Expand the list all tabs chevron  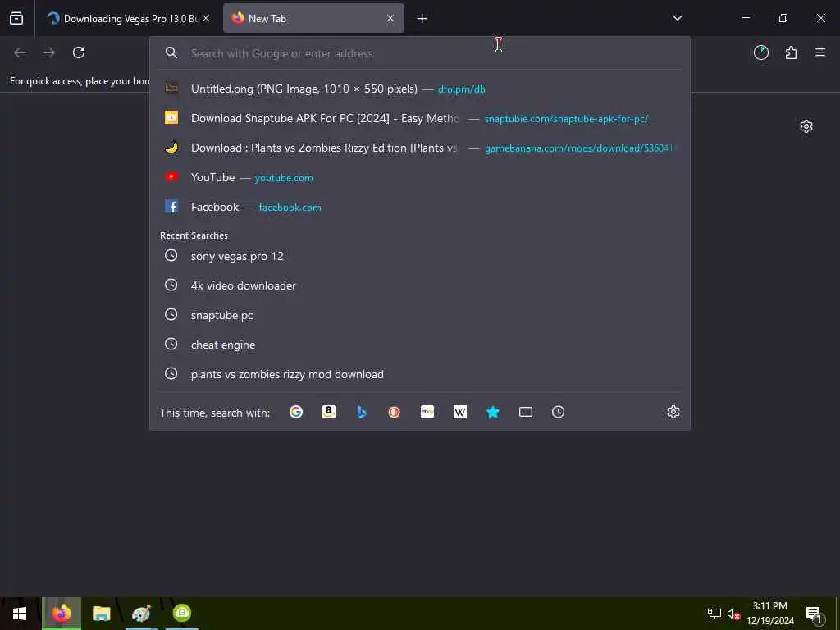(x=677, y=18)
